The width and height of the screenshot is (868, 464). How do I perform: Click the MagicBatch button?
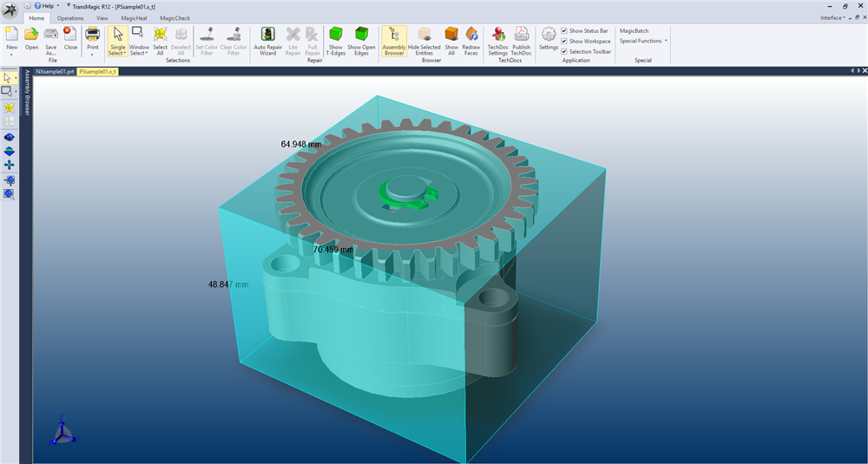[634, 30]
